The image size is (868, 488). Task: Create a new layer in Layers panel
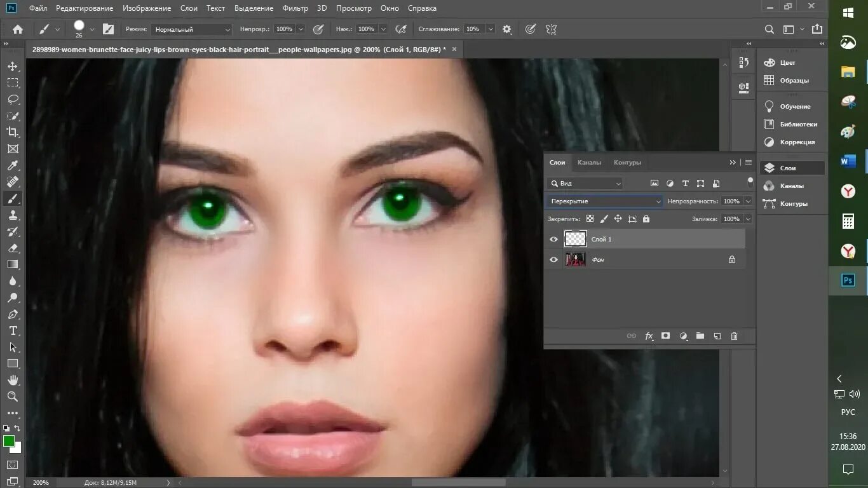pyautogui.click(x=717, y=336)
